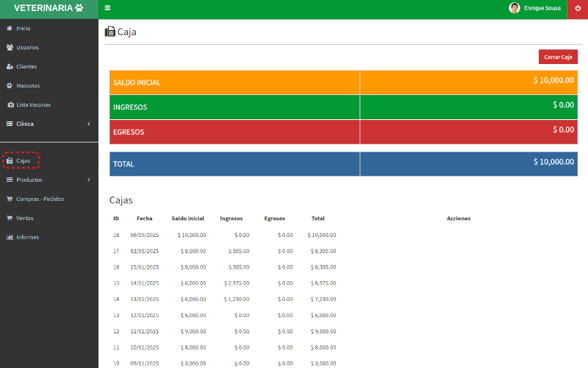Open Compras - Pedidos in sidebar
This screenshot has height=368, width=588.
point(40,199)
